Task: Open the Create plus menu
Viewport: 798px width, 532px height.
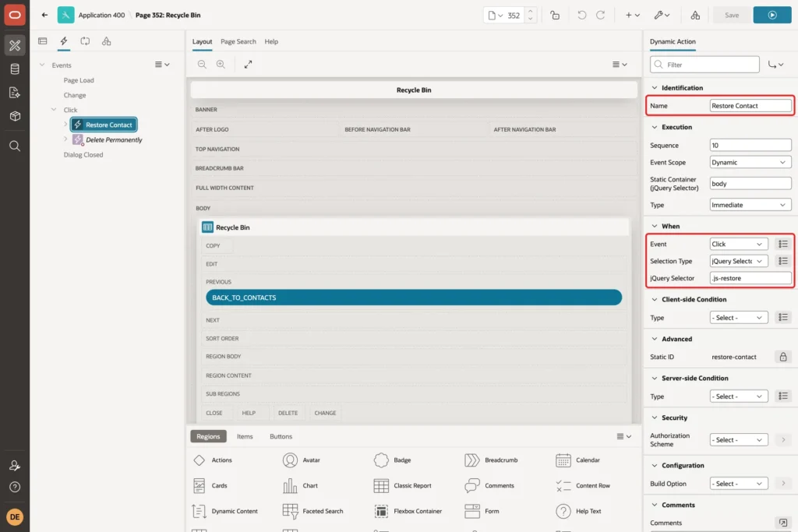Action: pos(632,15)
